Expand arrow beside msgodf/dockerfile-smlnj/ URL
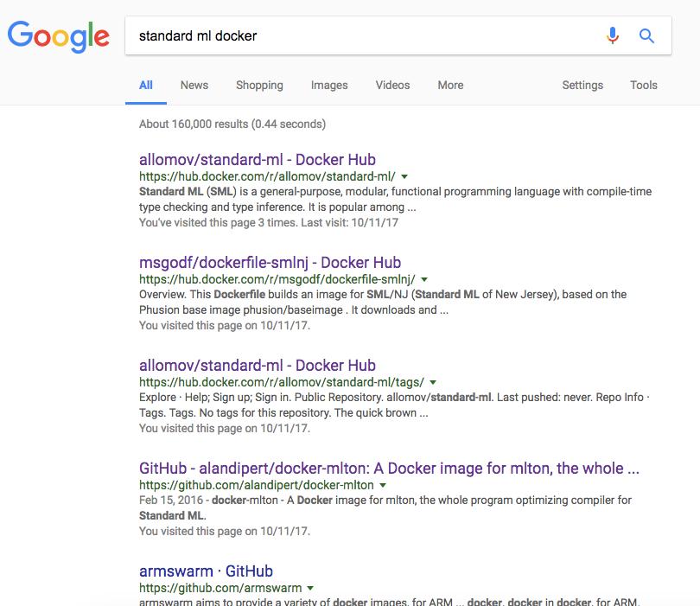The image size is (700, 606). click(424, 279)
